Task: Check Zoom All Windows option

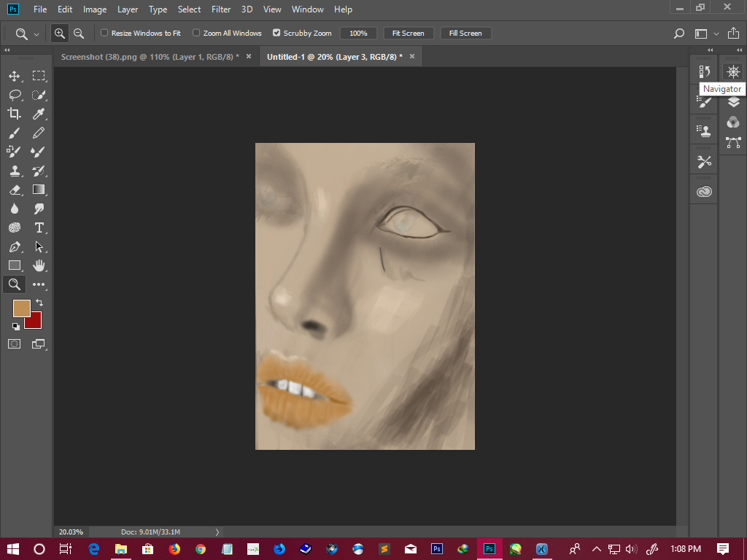Action: [196, 33]
